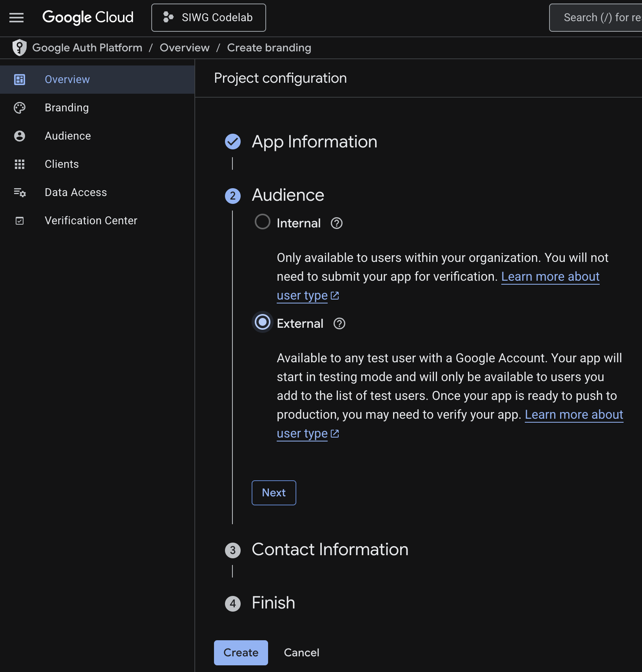The image size is (642, 672).
Task: Show help for External user type
Action: pyautogui.click(x=339, y=324)
